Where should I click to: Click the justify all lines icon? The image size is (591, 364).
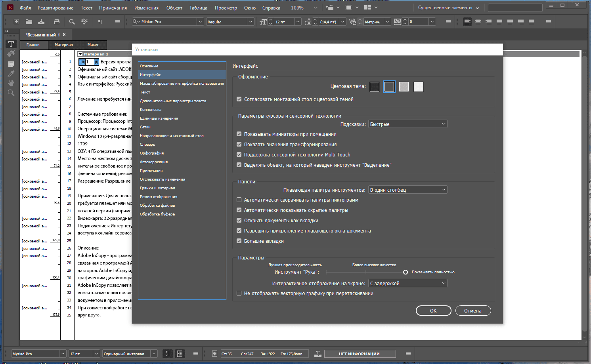(x=532, y=22)
